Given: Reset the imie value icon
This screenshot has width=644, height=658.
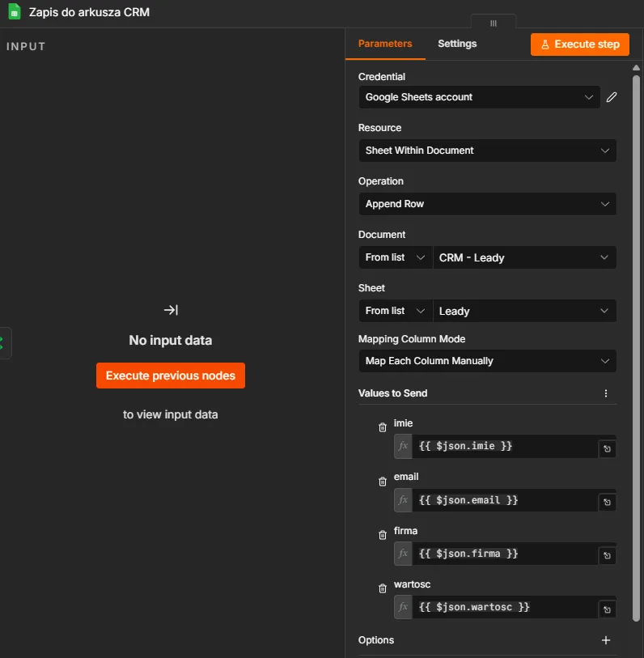Looking at the screenshot, I should pyautogui.click(x=607, y=448).
